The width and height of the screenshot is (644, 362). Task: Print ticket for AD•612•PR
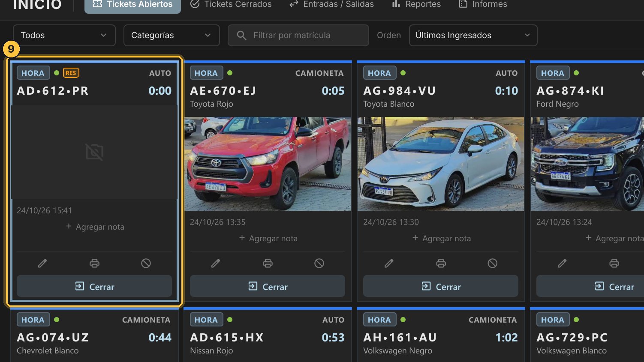coord(94,263)
